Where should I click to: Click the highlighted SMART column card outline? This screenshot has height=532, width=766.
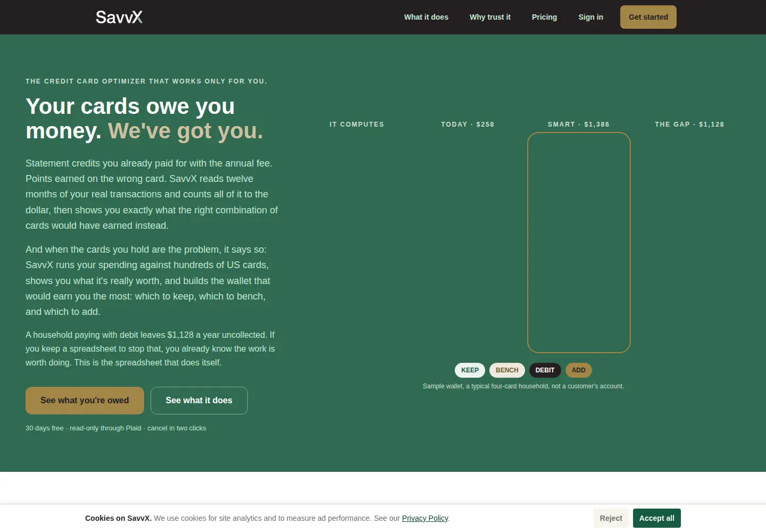(579, 243)
